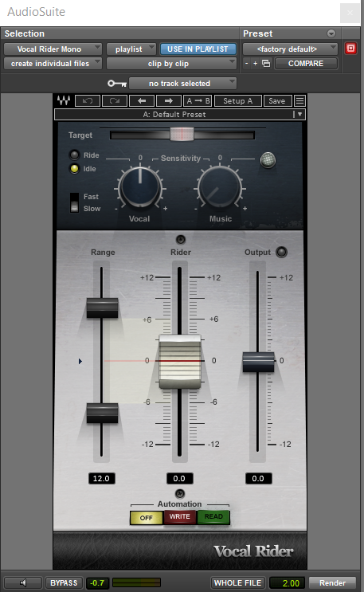Load previous preset with left arrow
This screenshot has width=364, height=592.
142,101
